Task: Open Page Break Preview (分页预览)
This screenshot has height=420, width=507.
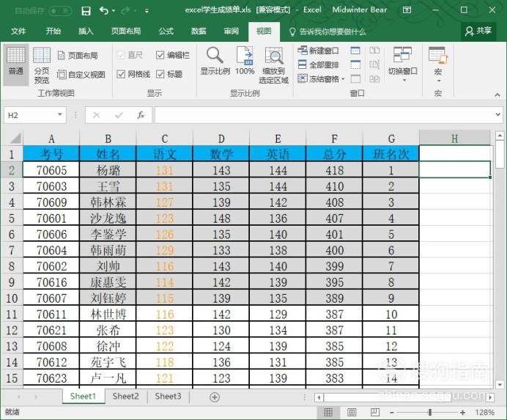Action: tap(42, 65)
